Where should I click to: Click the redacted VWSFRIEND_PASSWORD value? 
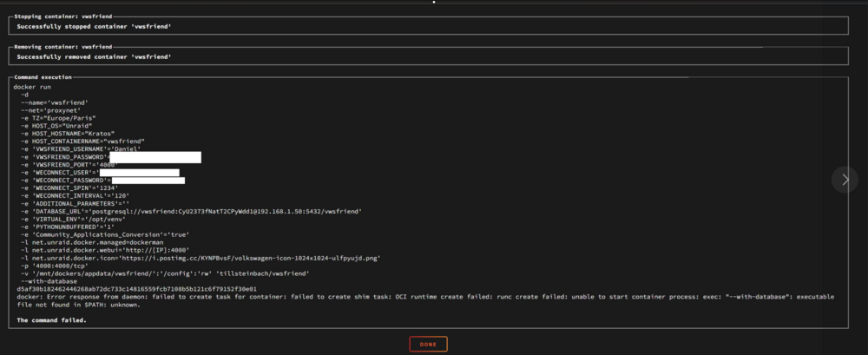pyautogui.click(x=154, y=157)
